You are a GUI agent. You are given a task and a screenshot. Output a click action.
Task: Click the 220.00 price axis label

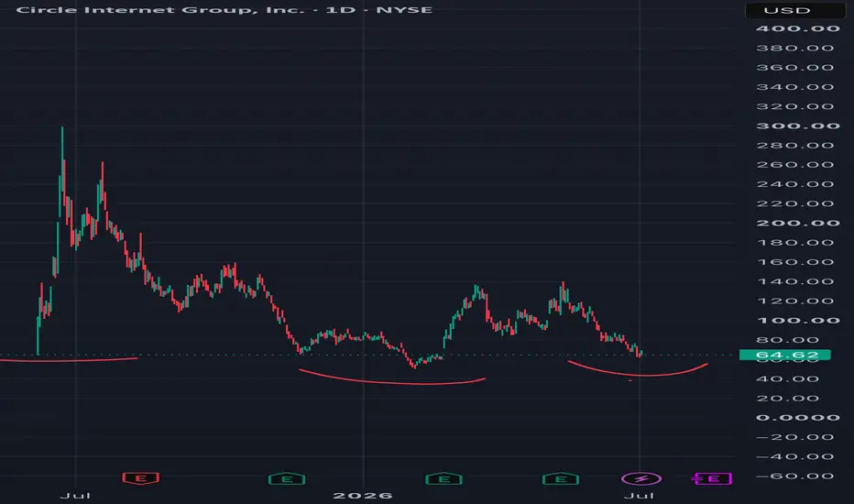click(x=795, y=203)
